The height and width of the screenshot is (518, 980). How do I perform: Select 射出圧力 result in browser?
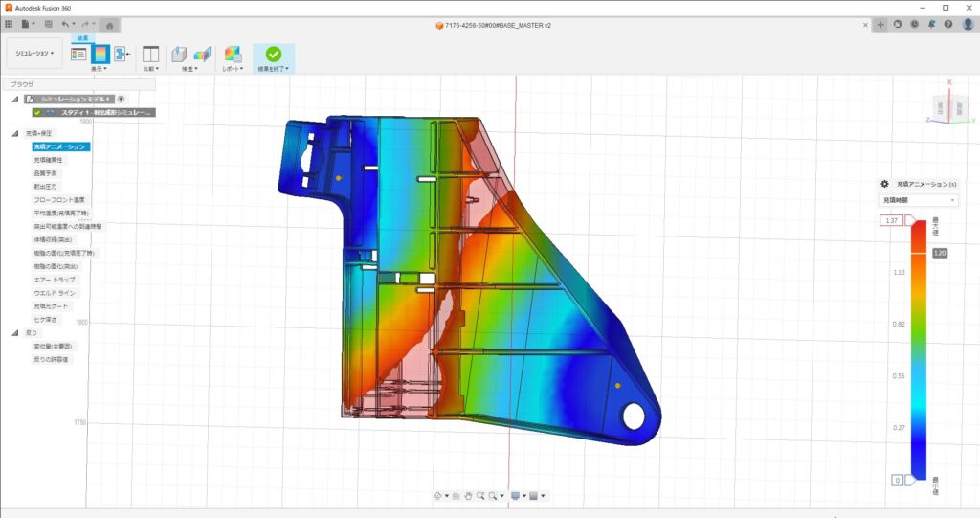47,187
